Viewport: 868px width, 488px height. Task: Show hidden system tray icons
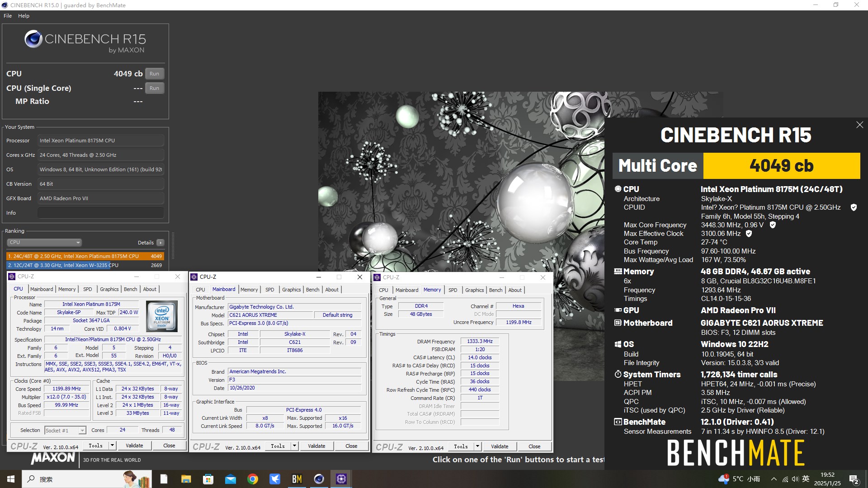(x=774, y=479)
